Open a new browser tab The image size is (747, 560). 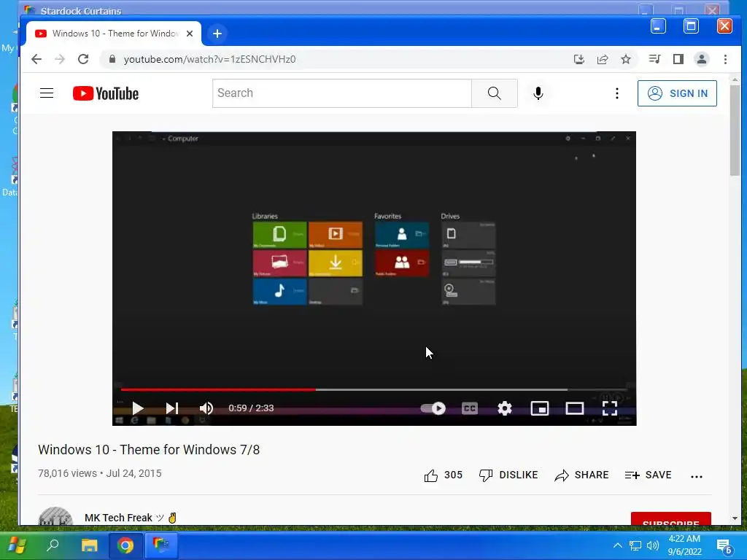point(217,34)
